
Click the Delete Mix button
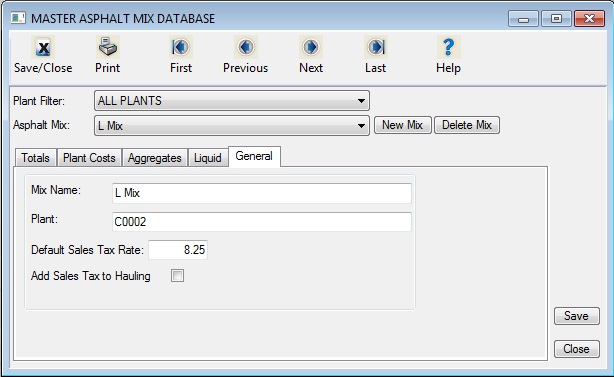point(467,125)
